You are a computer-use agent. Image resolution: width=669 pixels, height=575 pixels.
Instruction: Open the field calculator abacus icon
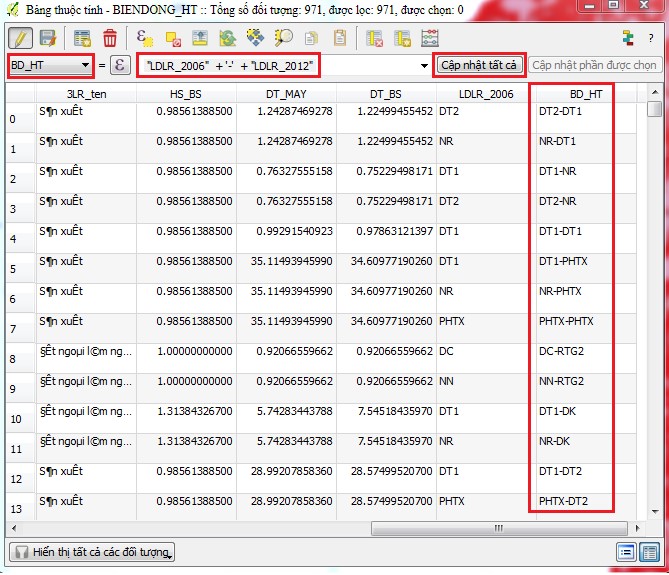[430, 38]
